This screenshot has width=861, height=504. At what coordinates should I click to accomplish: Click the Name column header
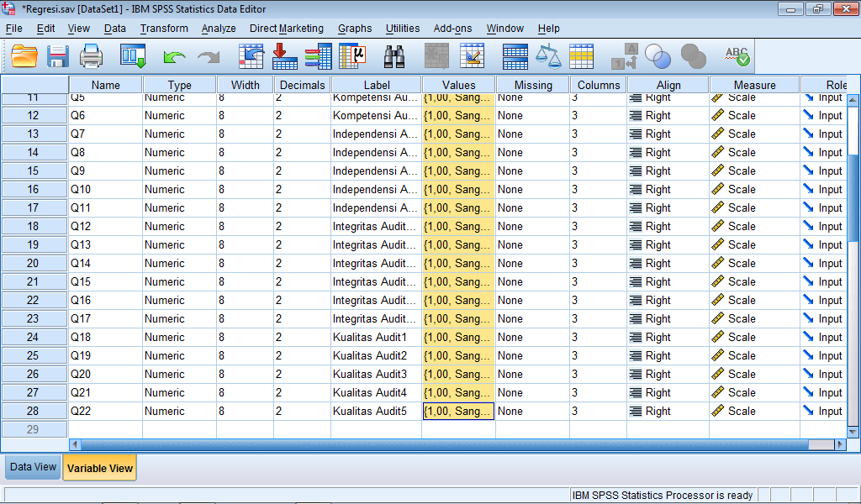point(105,85)
